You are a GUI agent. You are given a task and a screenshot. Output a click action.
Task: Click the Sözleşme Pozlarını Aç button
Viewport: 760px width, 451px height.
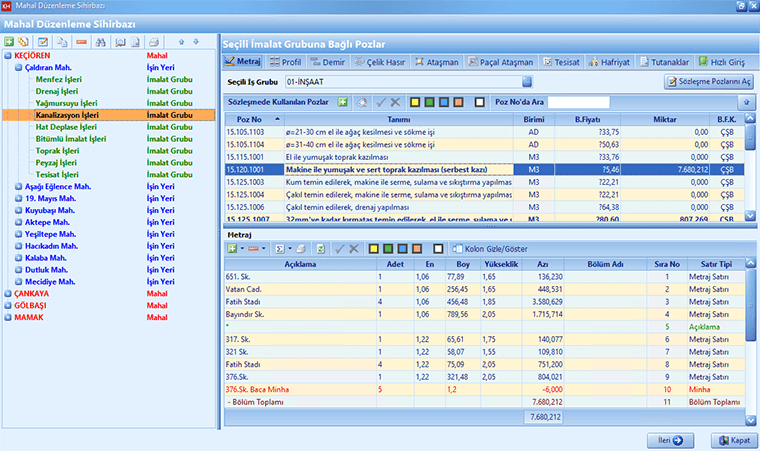point(707,82)
